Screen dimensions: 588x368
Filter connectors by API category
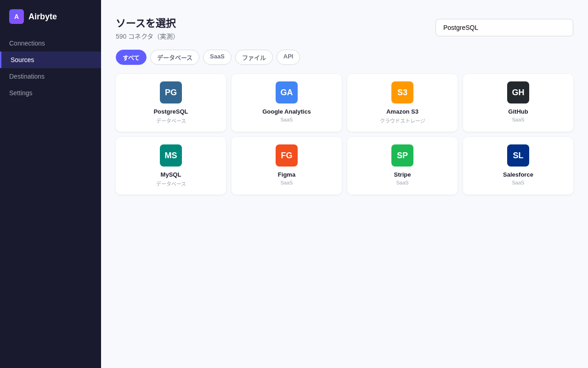(288, 57)
